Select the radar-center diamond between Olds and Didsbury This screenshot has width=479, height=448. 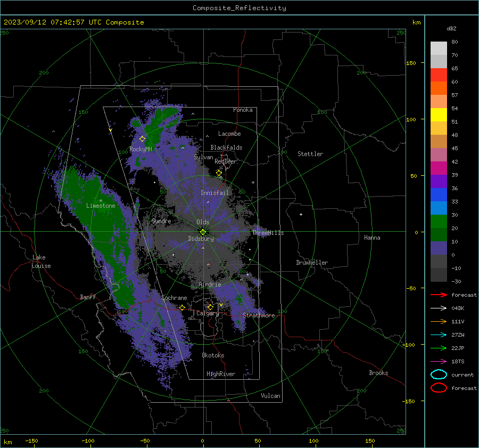203,232
